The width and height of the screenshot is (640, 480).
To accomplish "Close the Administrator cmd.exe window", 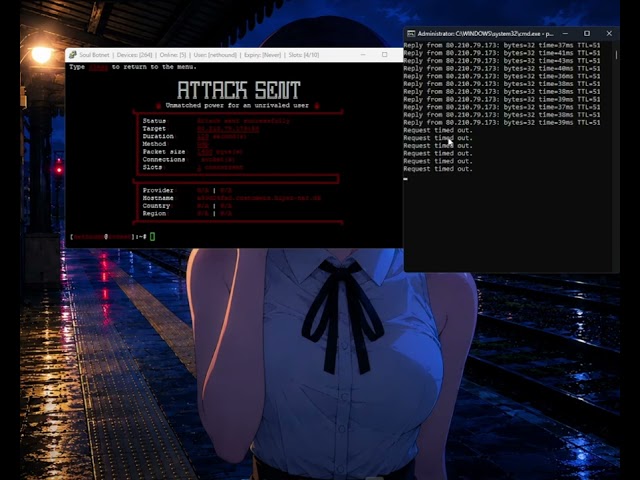I will point(609,33).
